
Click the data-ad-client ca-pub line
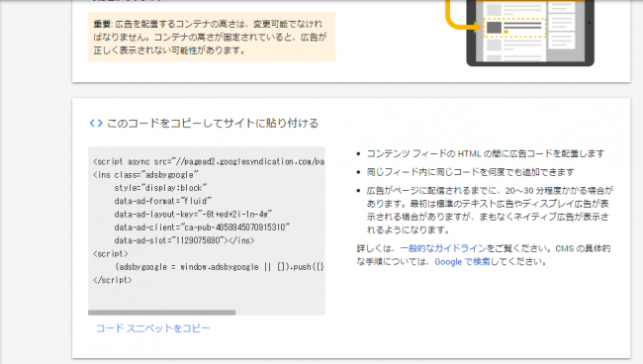click(202, 227)
